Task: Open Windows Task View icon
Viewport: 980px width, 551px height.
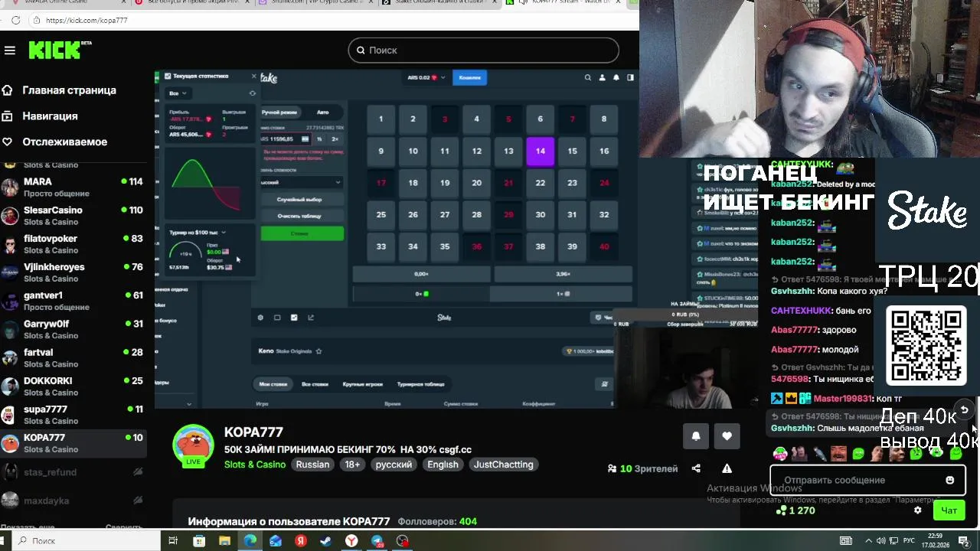Action: tap(173, 541)
